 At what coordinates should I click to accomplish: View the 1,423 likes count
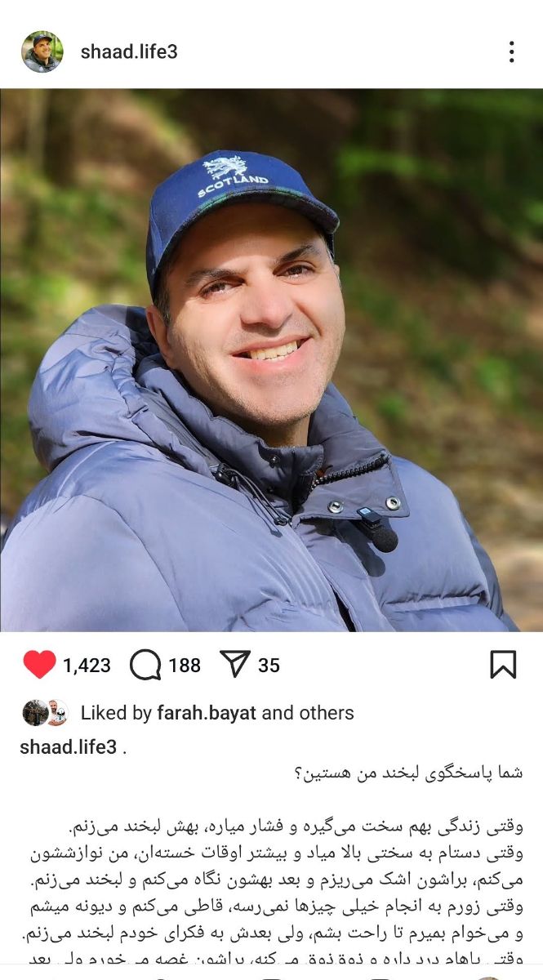pyautogui.click(x=87, y=666)
